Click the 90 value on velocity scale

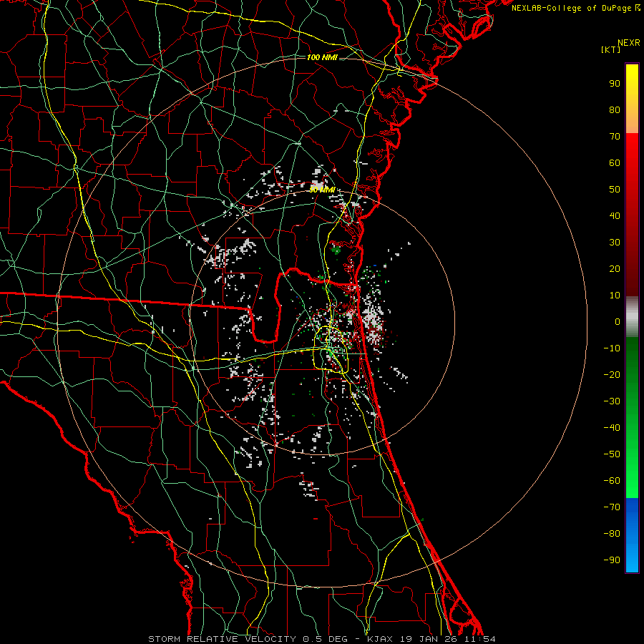click(x=615, y=84)
